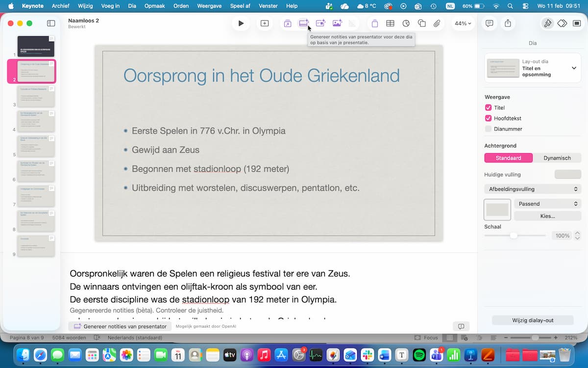Open the Passend scaling dropdown
The image size is (588, 368).
click(547, 204)
